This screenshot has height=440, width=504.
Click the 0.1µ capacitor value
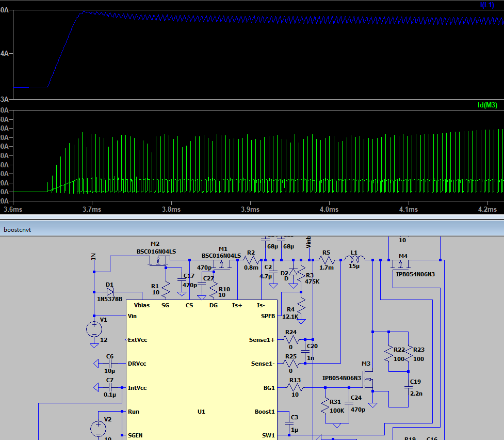point(109,395)
